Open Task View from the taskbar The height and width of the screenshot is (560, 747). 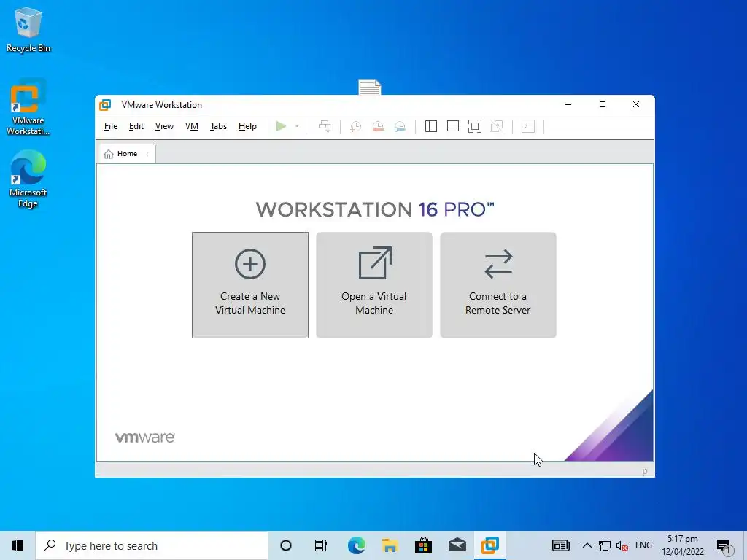pos(321,545)
